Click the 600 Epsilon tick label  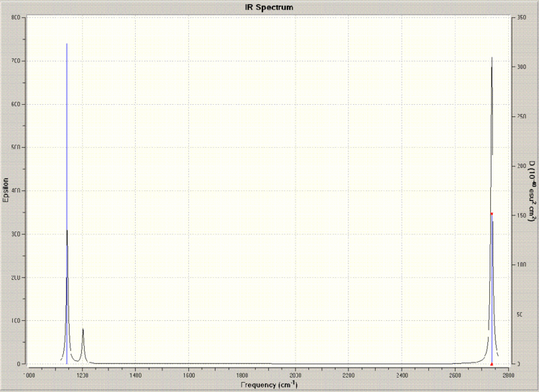[16, 104]
